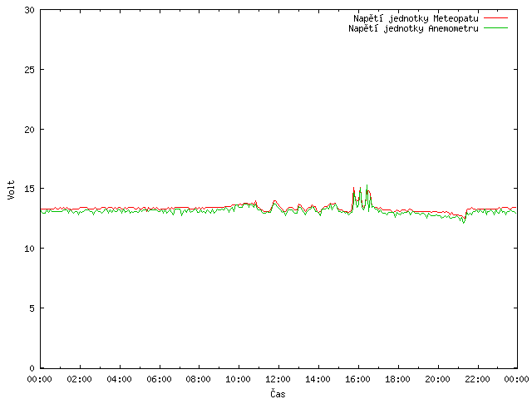The width and height of the screenshot is (532, 399).
Task: Click the 18:00 time axis label
Action: click(x=397, y=379)
